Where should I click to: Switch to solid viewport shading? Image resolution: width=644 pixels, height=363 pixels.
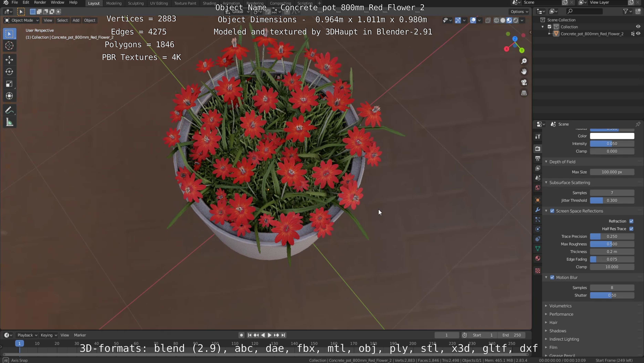click(503, 20)
